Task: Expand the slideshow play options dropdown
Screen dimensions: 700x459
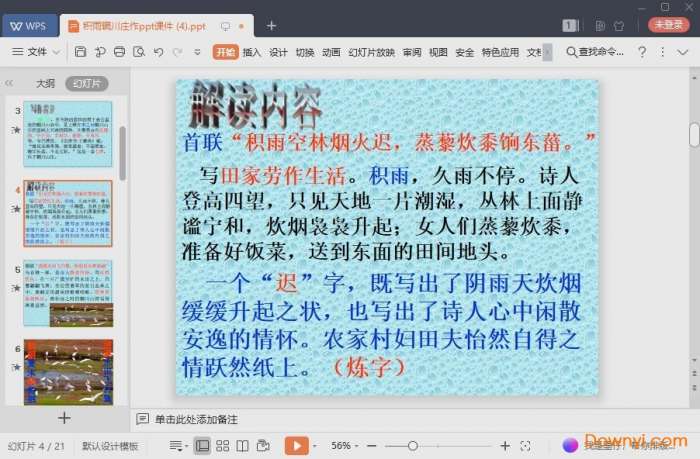Action: tap(315, 446)
